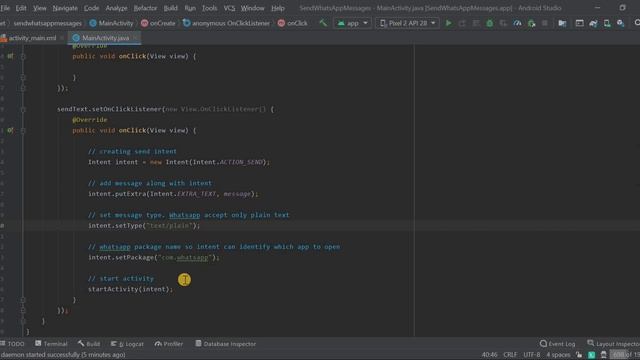The height and width of the screenshot is (360, 640).
Task: Click fold marker at first listener's closing });
Action: pos(23,88)
